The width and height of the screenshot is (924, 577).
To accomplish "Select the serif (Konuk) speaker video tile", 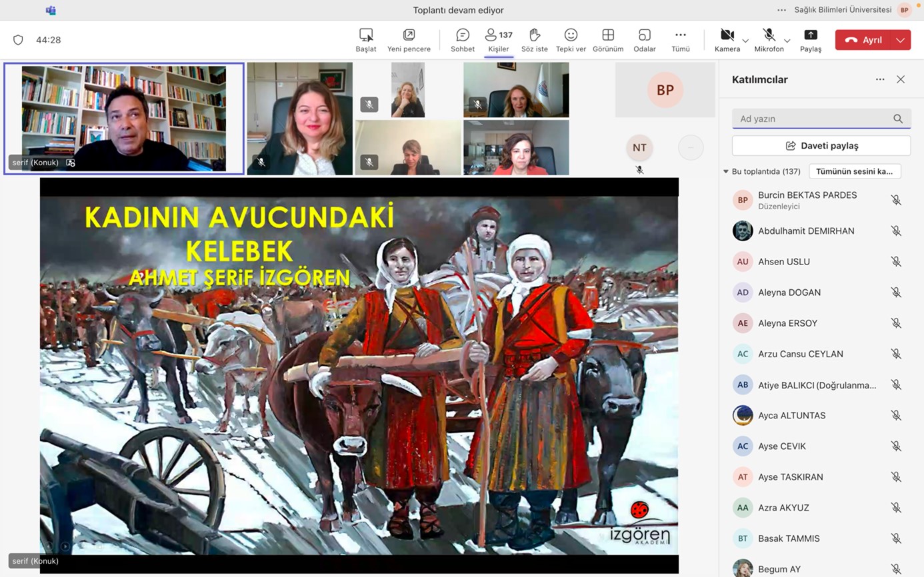I will (x=124, y=119).
